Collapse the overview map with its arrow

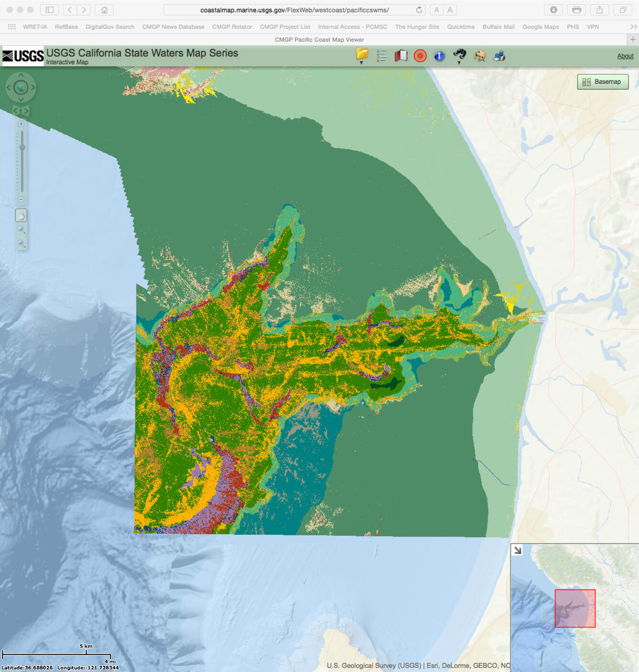(x=518, y=550)
